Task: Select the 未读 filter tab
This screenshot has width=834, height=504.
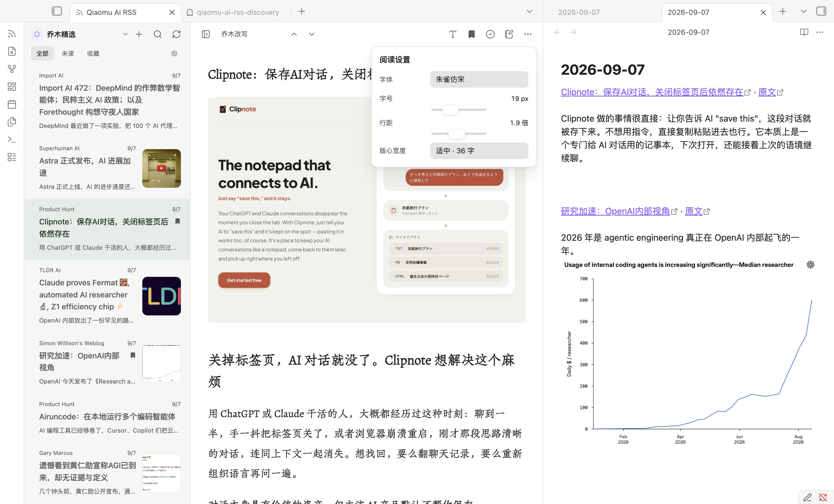Action: (68, 53)
